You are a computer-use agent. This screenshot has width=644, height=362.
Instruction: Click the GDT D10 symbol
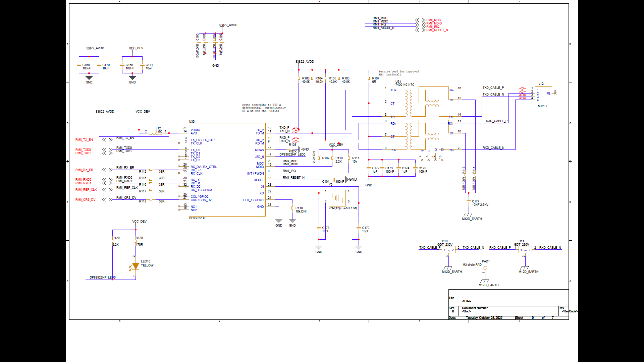448,250
